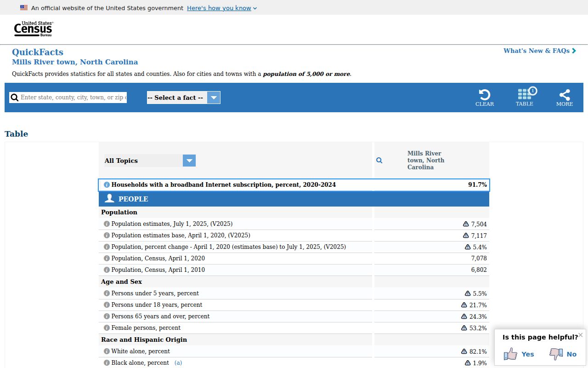Viewport: 588px width, 368px height.
Task: Click info icon for Persons under 5 years
Action: (107, 293)
